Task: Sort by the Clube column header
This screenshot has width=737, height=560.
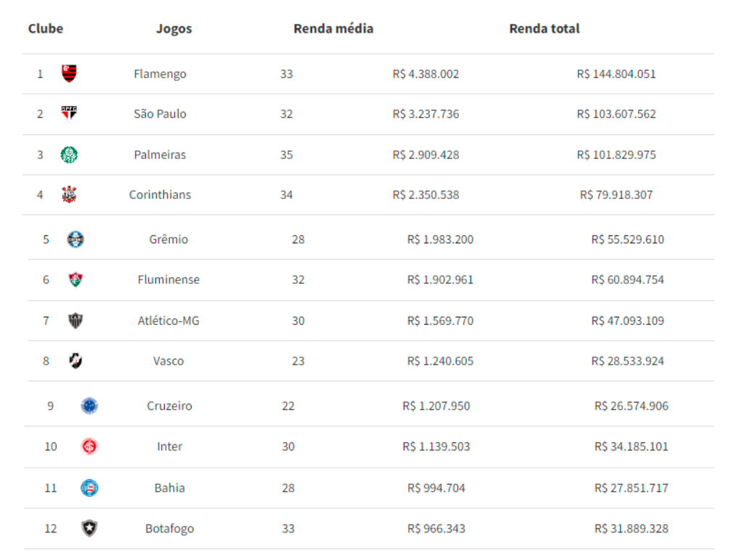Action: (x=46, y=29)
